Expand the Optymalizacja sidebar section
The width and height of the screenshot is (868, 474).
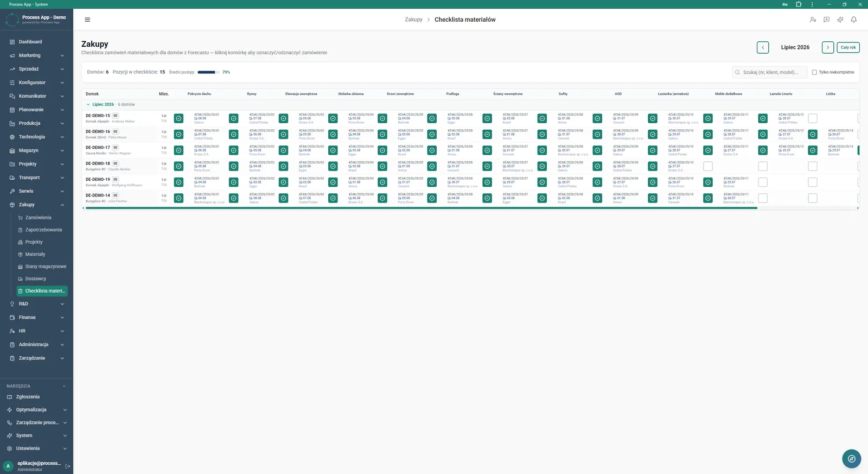pyautogui.click(x=65, y=410)
